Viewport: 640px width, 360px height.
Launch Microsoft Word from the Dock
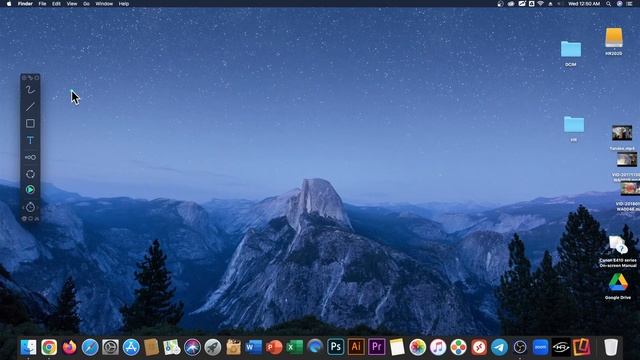[x=253, y=347]
